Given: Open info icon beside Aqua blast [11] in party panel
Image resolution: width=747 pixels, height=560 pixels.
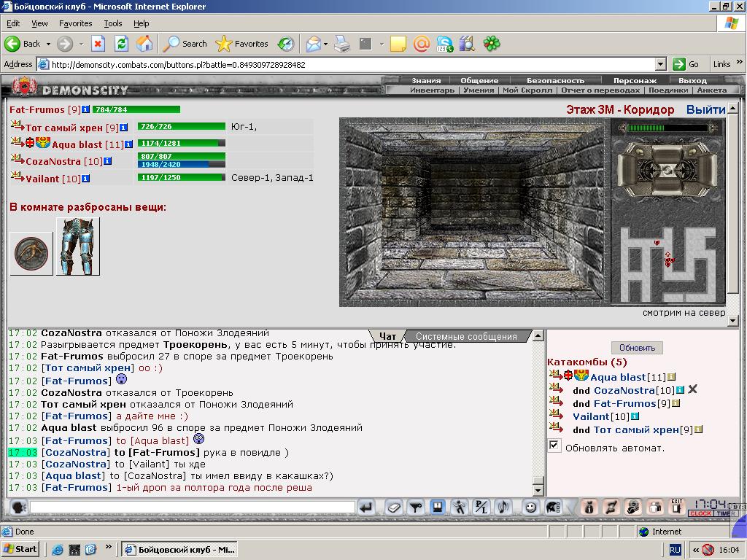Looking at the screenshot, I should [128, 144].
